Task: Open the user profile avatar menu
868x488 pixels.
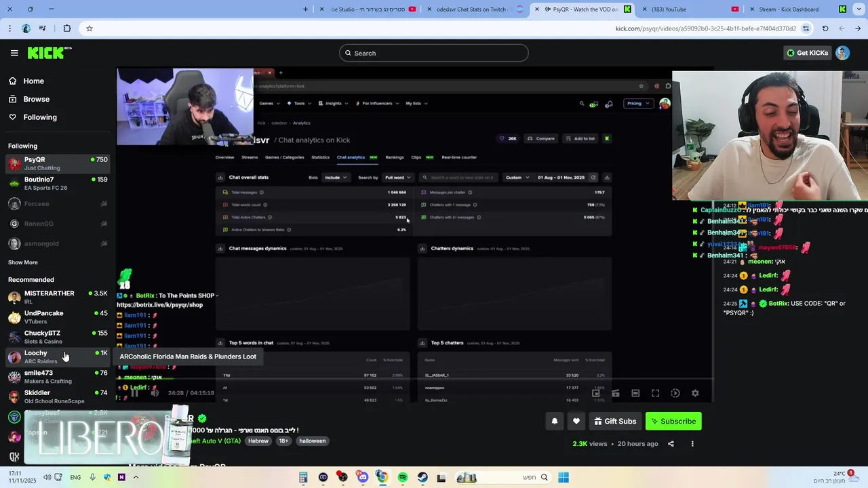Action: (842, 53)
